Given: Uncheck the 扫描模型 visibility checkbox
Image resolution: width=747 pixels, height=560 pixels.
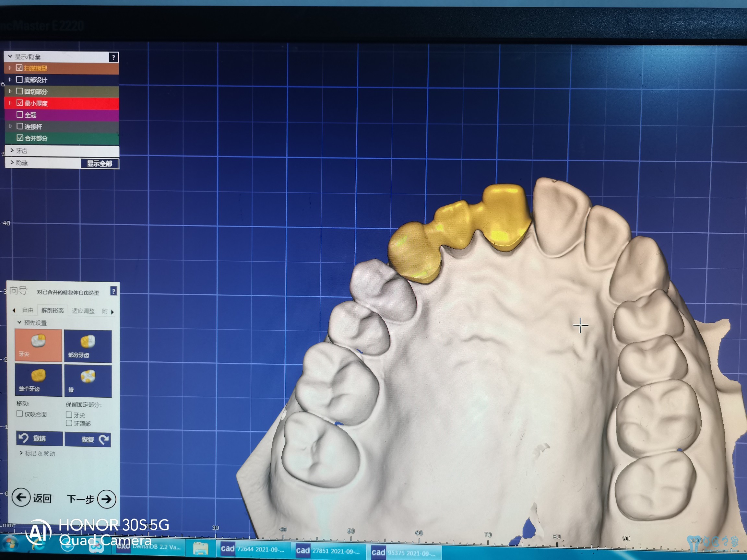Looking at the screenshot, I should pos(19,68).
